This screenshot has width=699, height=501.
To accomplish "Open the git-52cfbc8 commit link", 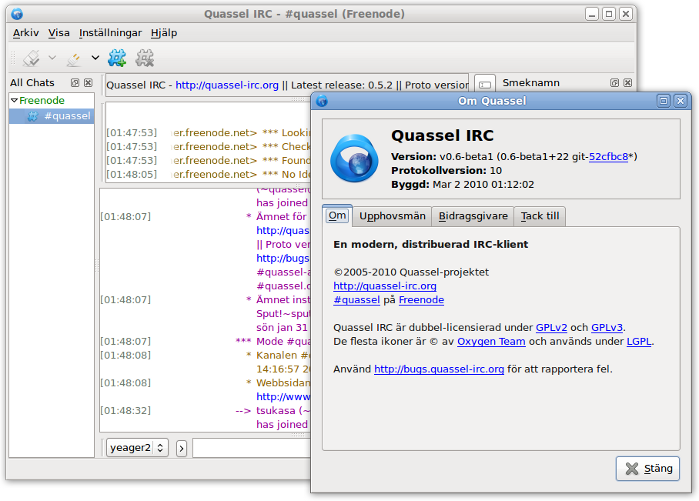I will click(608, 157).
